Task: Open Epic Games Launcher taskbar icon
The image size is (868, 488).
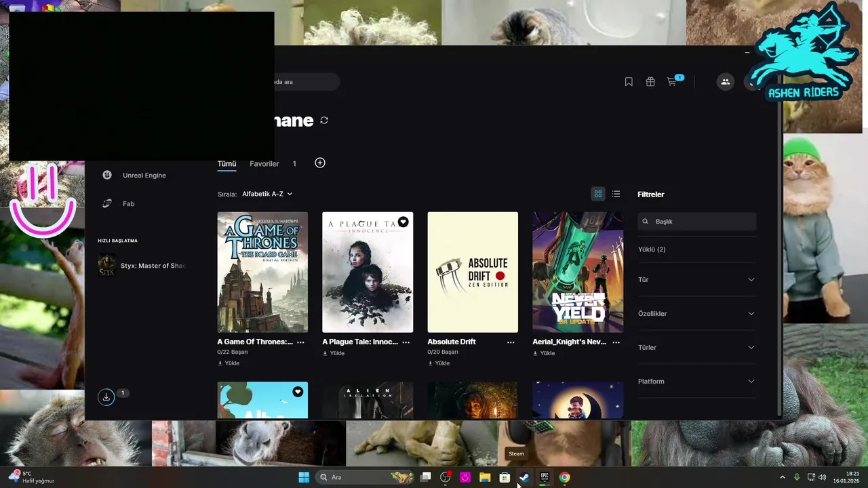Action: pyautogui.click(x=545, y=477)
